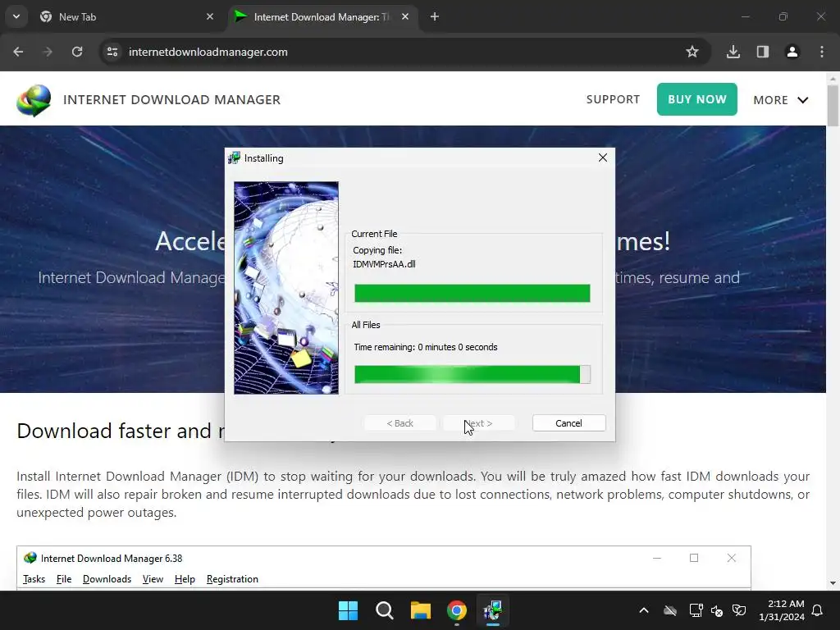Open View menu in IDM preview
The height and width of the screenshot is (630, 840).
[x=153, y=579]
